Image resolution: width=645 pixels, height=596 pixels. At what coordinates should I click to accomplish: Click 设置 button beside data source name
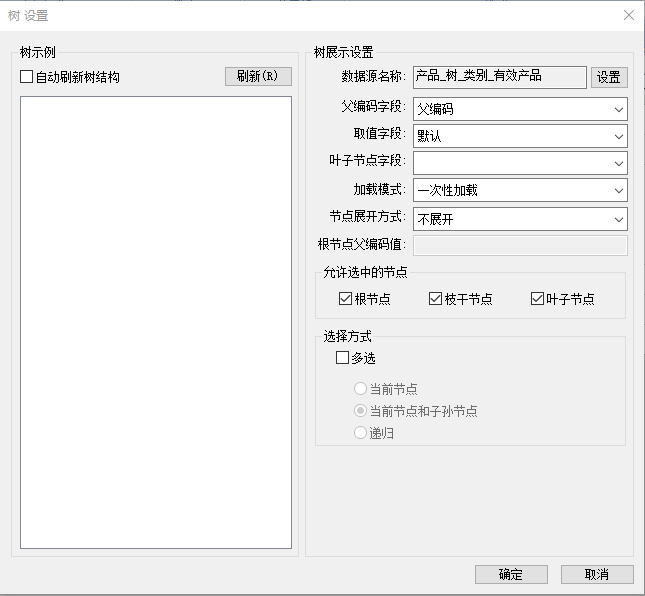[609, 77]
